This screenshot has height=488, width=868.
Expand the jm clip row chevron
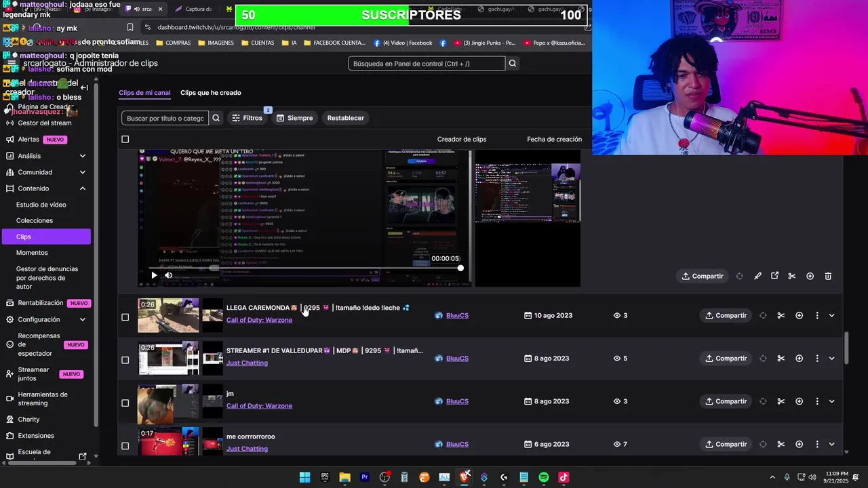coord(831,401)
